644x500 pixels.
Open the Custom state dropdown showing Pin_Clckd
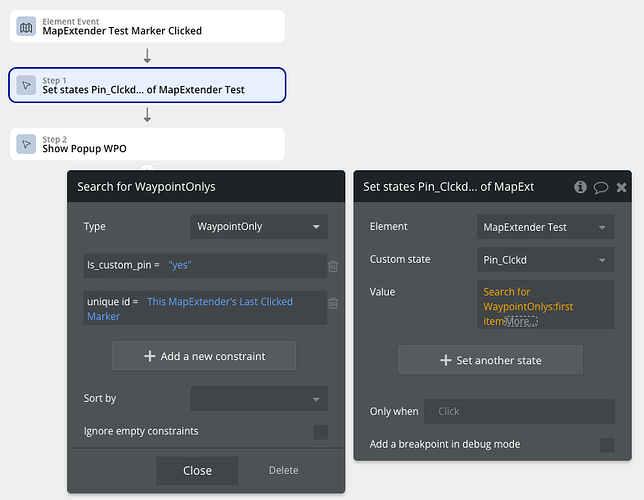click(x=545, y=260)
